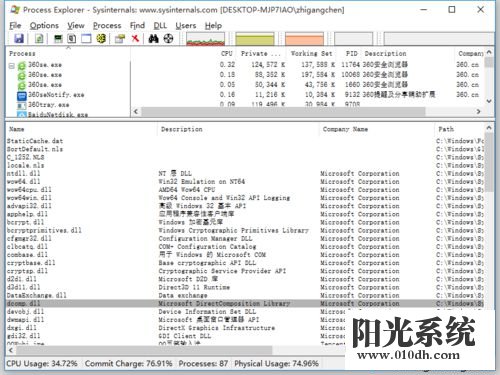Image resolution: width=500 pixels, height=375 pixels.
Task: Toggle the Show Process Tree toolbar icon
Action: 72,39
